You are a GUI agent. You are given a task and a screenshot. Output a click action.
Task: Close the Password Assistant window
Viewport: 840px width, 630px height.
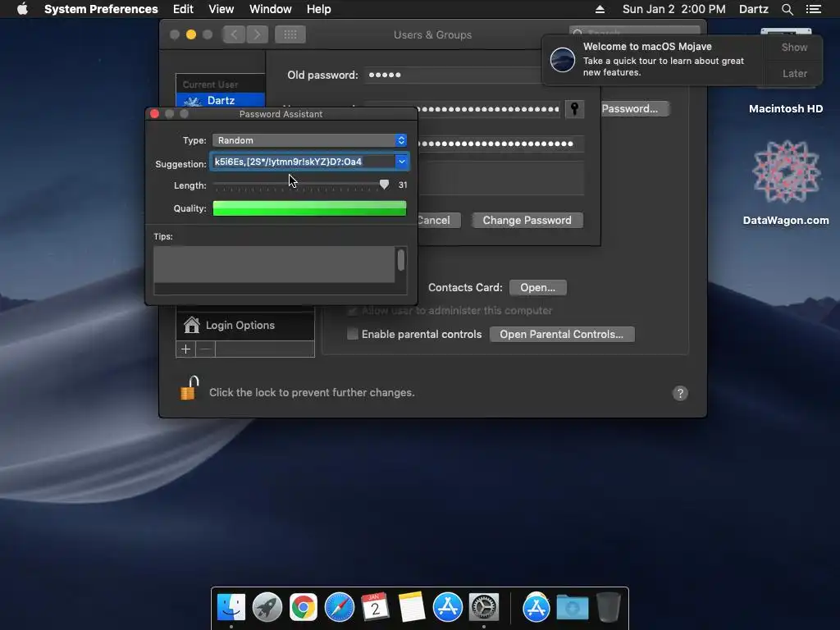tap(154, 113)
